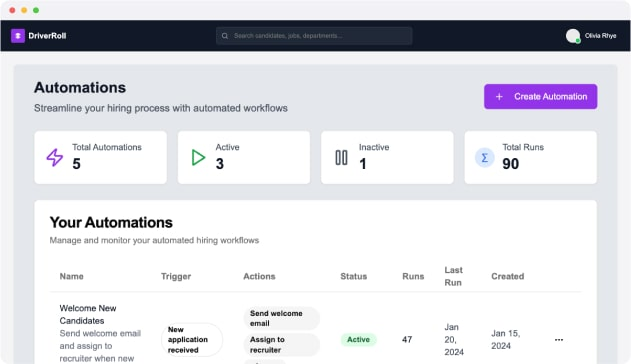Open Olivia Rhye's profile avatar
631x364 pixels.
573,36
